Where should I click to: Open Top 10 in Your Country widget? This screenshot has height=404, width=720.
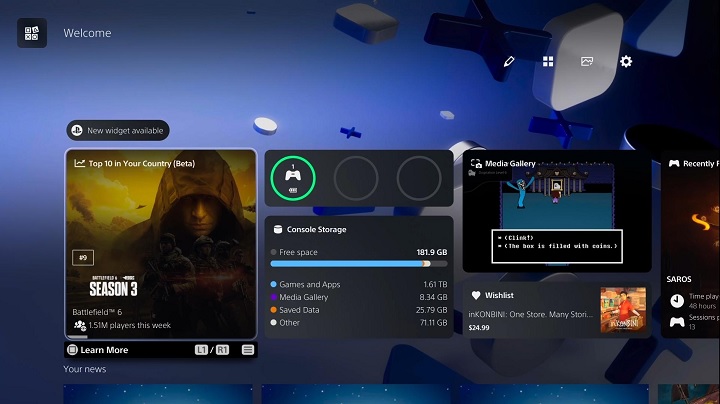pyautogui.click(x=161, y=244)
